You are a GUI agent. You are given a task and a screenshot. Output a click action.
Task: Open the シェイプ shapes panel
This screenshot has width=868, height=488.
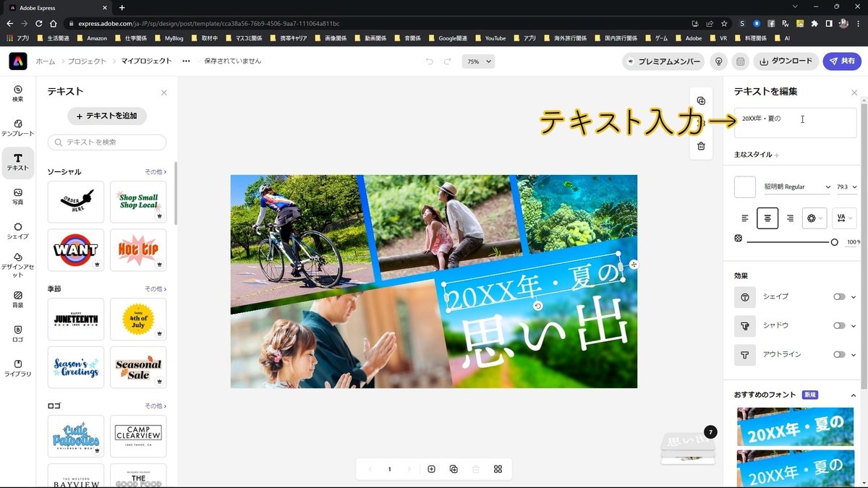click(x=18, y=231)
